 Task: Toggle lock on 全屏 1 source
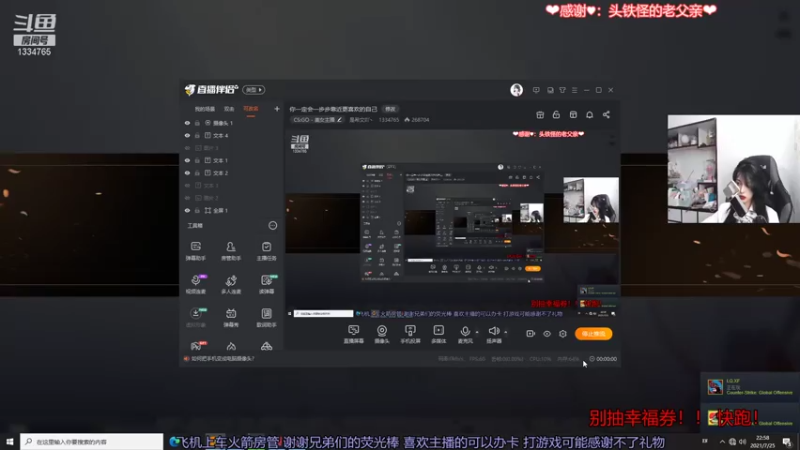(197, 210)
